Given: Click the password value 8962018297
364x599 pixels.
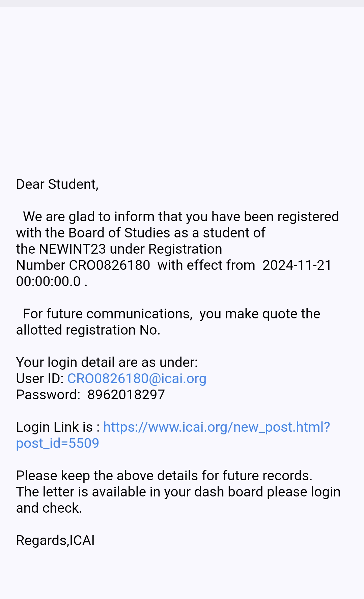Looking at the screenshot, I should click(x=126, y=395).
